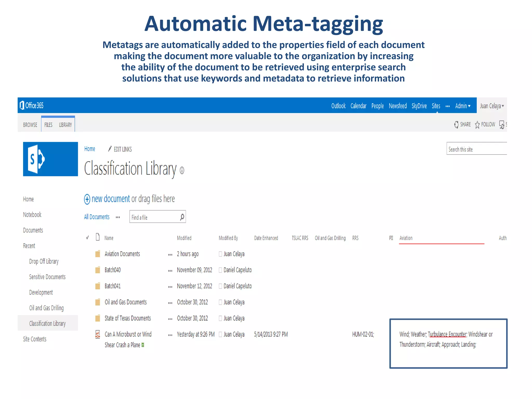The height and width of the screenshot is (399, 532).
Task: Click the Sync icon beside Follow
Action: pos(502,125)
